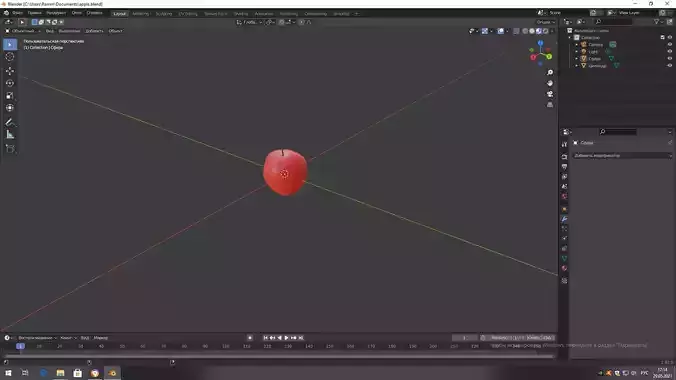
Task: Hide the Цилиндр object with its eye icon
Action: (670, 66)
